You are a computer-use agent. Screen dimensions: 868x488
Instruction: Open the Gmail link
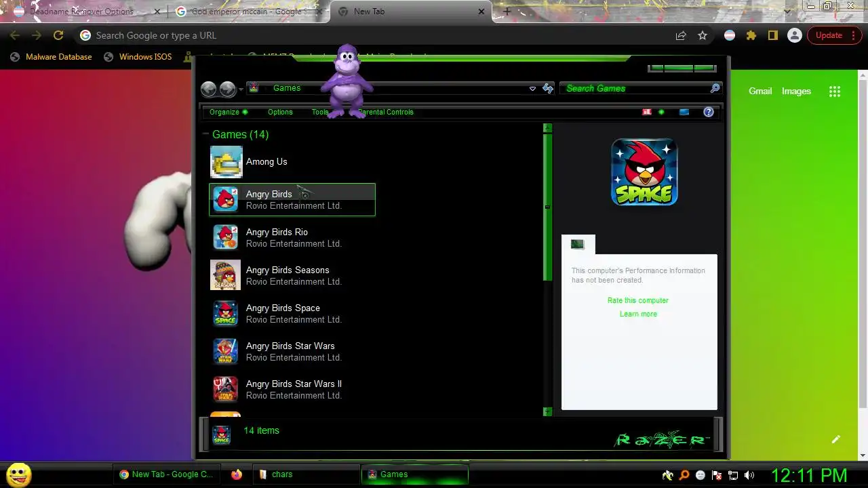click(x=760, y=91)
